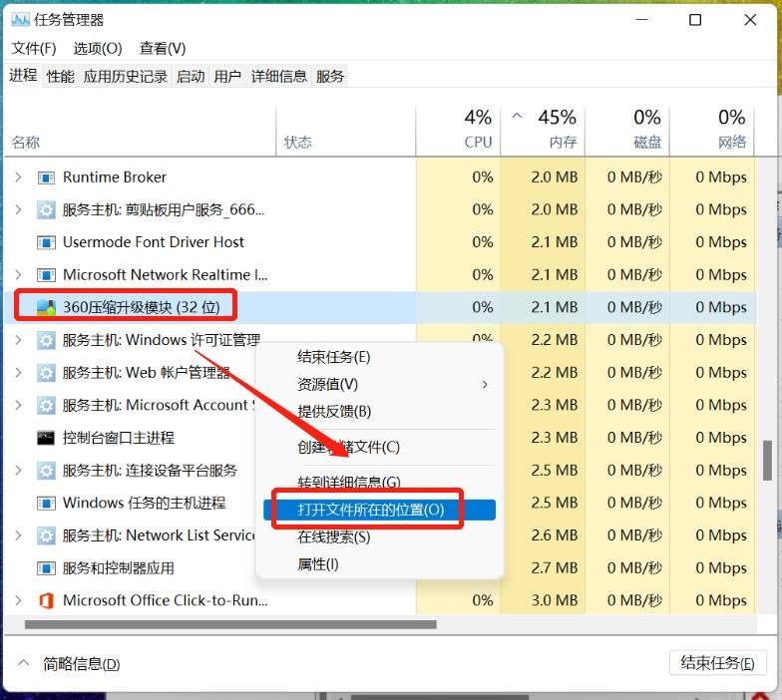Expand Microsoft Office Click-to-Run row
The image size is (782, 700).
click(x=18, y=600)
